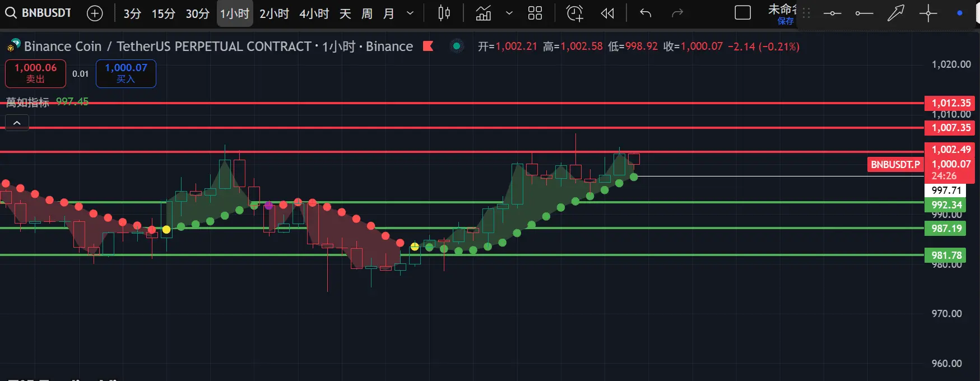Viewport: 980px width, 381px height.
Task: Click the red flag icon beside Binance
Action: 428,46
